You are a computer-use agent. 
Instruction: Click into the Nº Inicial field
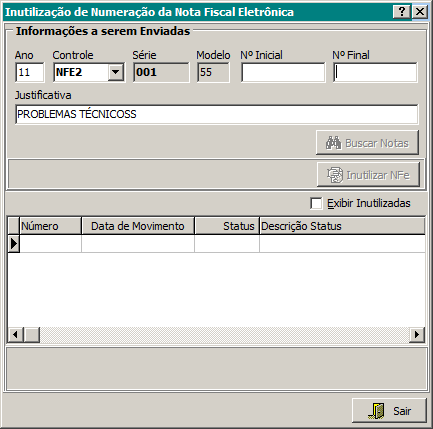[283, 72]
